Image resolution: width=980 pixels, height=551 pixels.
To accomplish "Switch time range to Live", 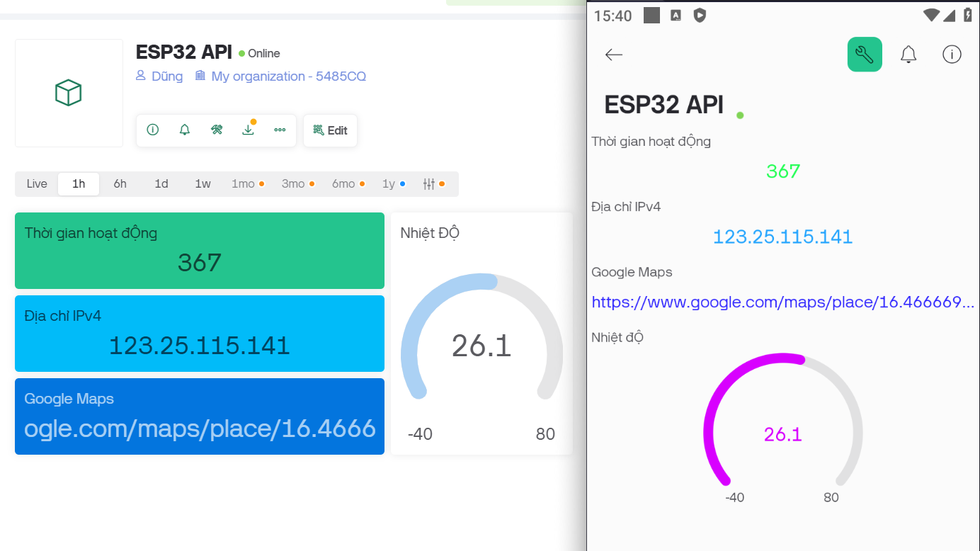I will (x=37, y=184).
